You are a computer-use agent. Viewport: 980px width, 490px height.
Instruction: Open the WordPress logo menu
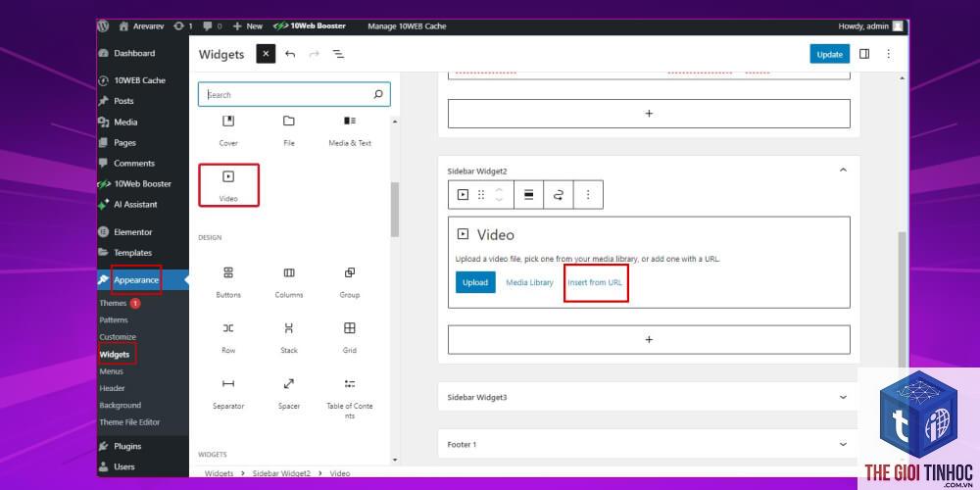click(104, 26)
